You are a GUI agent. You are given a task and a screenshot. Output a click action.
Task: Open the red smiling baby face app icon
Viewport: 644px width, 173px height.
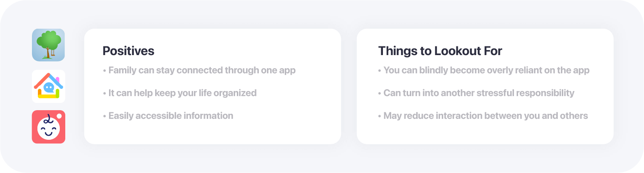click(48, 127)
